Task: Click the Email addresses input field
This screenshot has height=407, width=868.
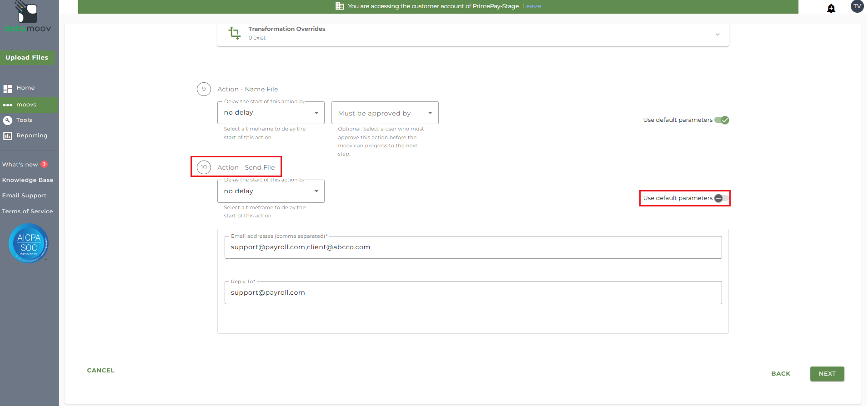Action: click(473, 247)
